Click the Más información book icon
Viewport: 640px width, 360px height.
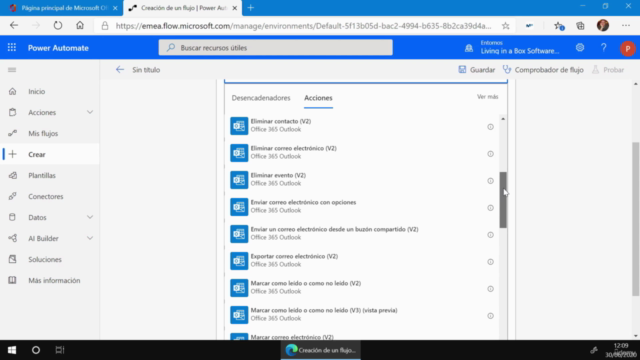tap(13, 280)
